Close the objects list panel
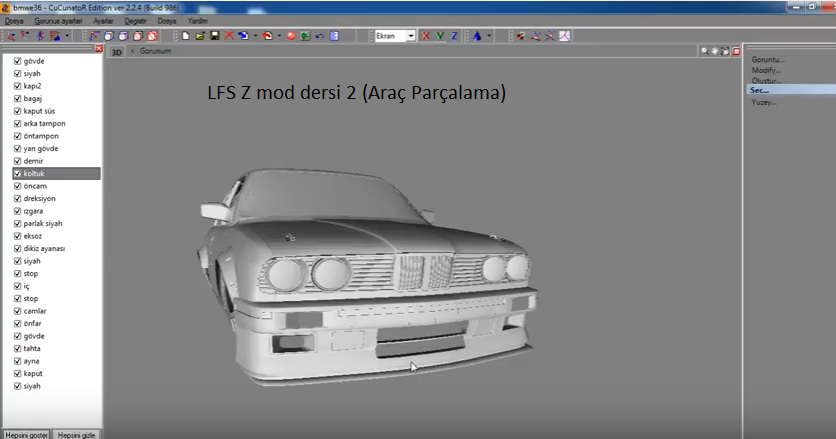Screen dimensions: 836x439 (99, 49)
